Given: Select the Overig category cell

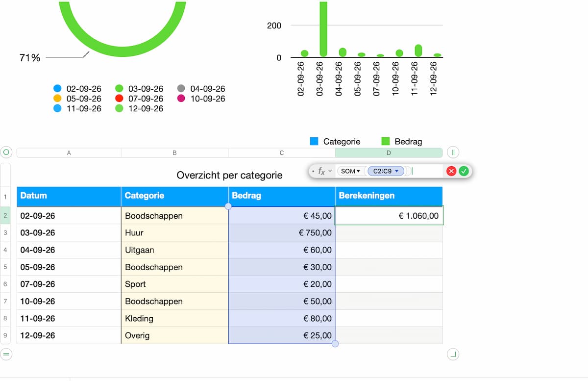Looking at the screenshot, I should (x=175, y=335).
